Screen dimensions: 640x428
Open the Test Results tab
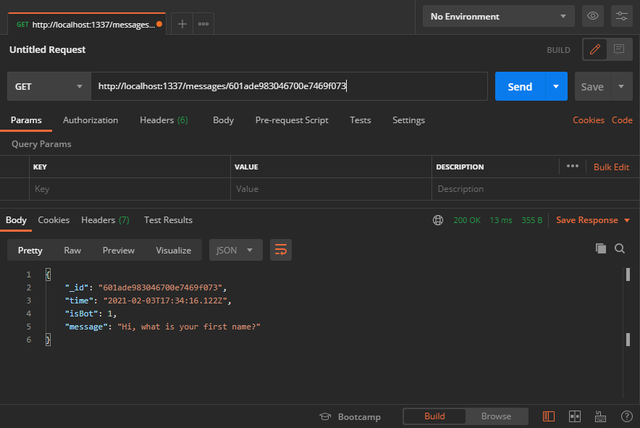(168, 220)
